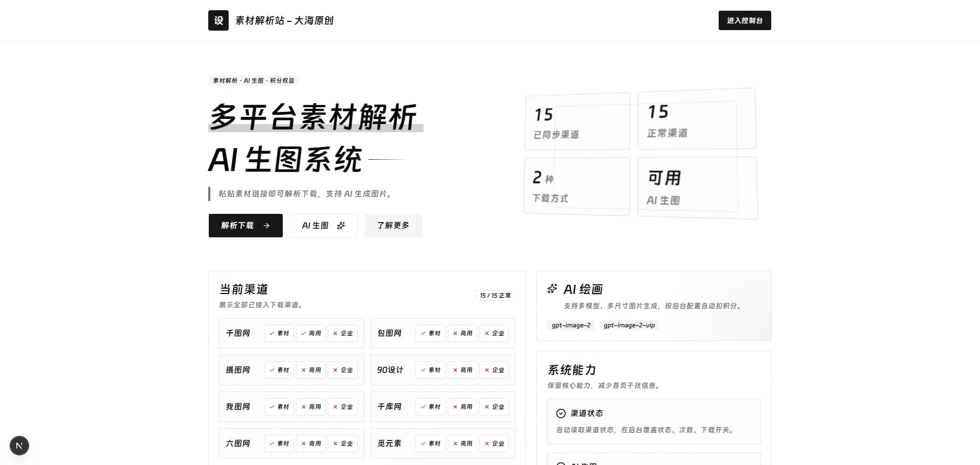Open the 可用 AI 生图 stat card
This screenshot has height=465, width=980.
coord(697,187)
